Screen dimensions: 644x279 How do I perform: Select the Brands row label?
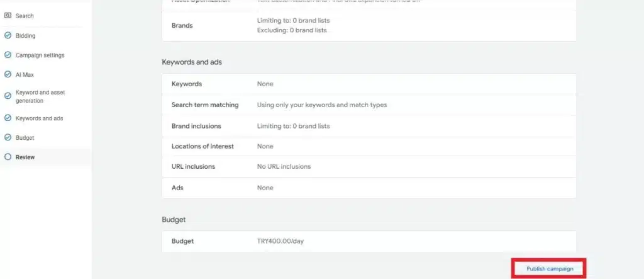(x=182, y=26)
